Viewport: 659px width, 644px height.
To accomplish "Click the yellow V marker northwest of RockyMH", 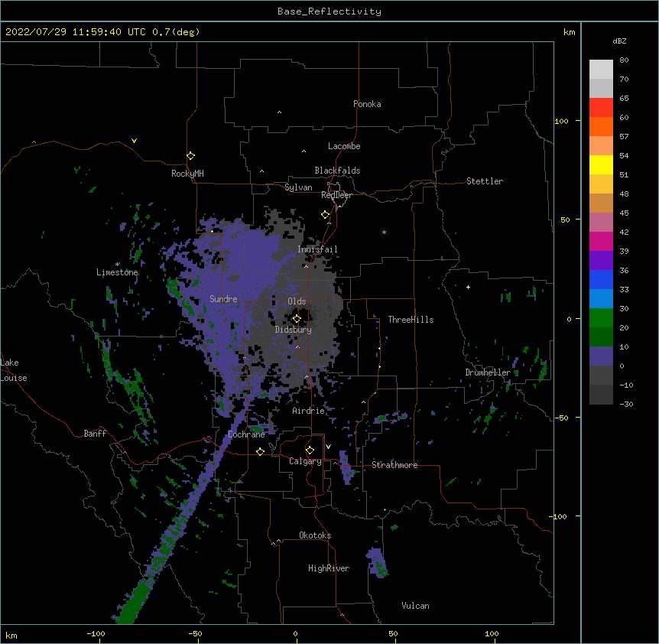I will coord(134,141).
